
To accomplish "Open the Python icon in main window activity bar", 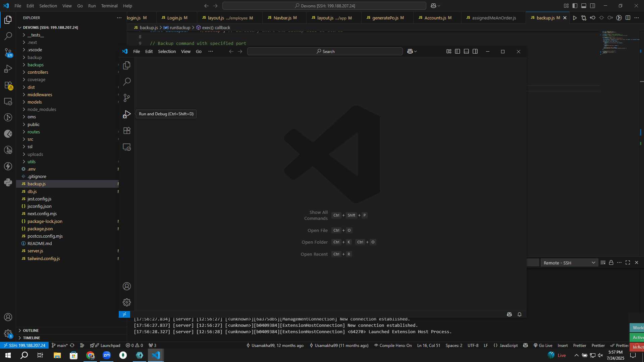I will pos(8,182).
